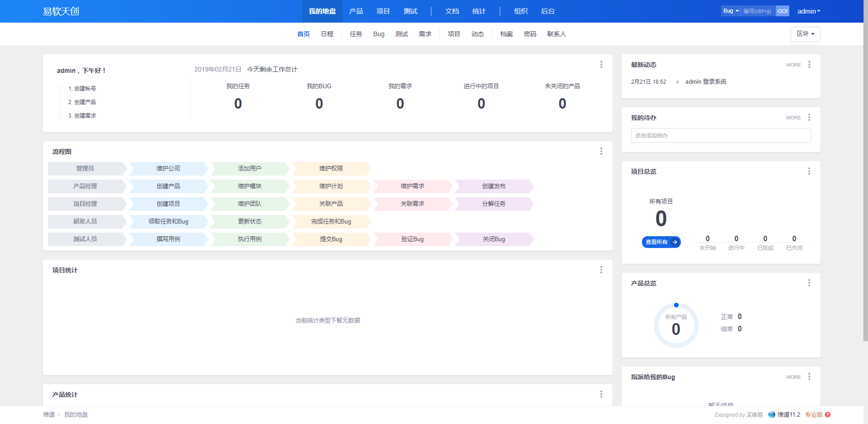Select the 任务 sub-navigation tab
The height and width of the screenshot is (424, 868).
(356, 34)
